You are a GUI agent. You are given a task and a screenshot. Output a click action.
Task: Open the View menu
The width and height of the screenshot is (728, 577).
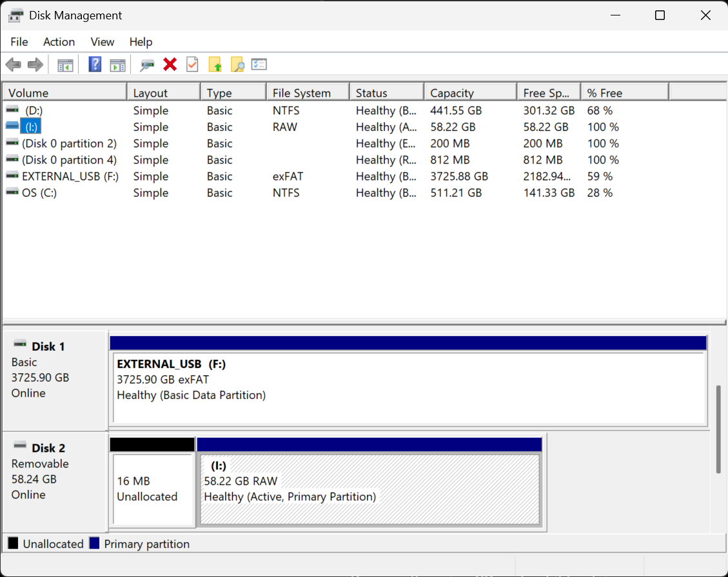click(102, 42)
